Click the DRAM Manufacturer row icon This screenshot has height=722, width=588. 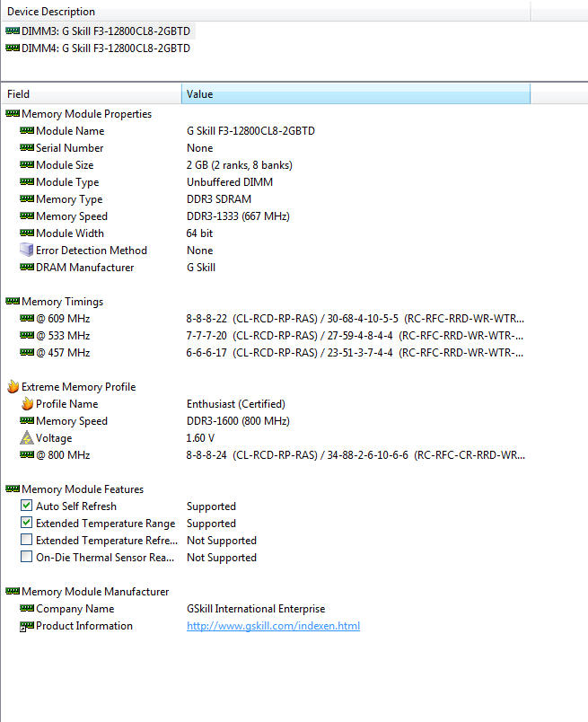(x=27, y=267)
